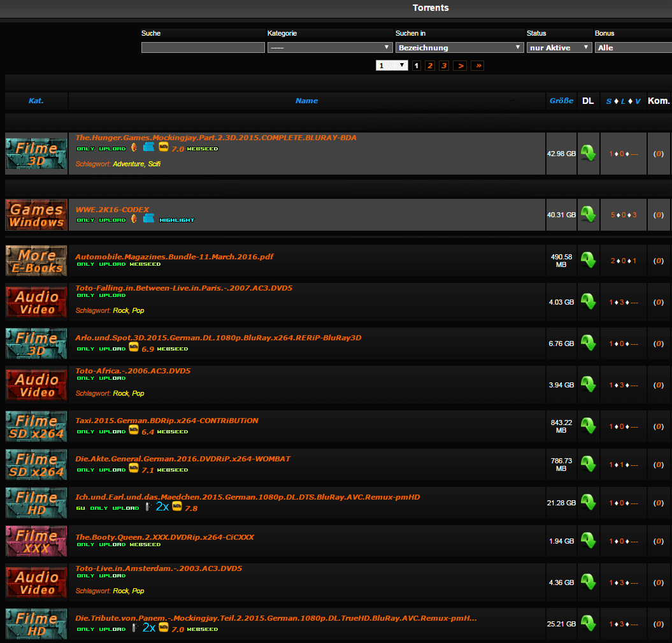672x643 pixels.
Task: Open Bonus Alle dropdown
Action: coord(633,48)
